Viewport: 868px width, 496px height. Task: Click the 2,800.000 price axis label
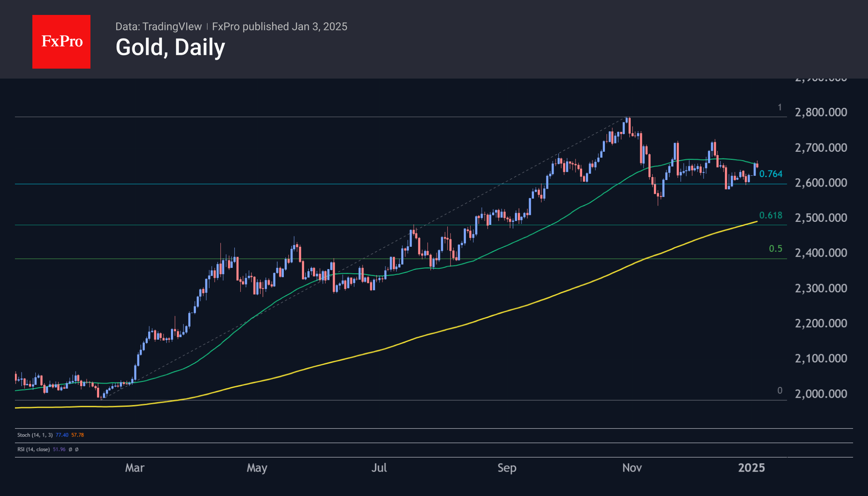pos(821,112)
